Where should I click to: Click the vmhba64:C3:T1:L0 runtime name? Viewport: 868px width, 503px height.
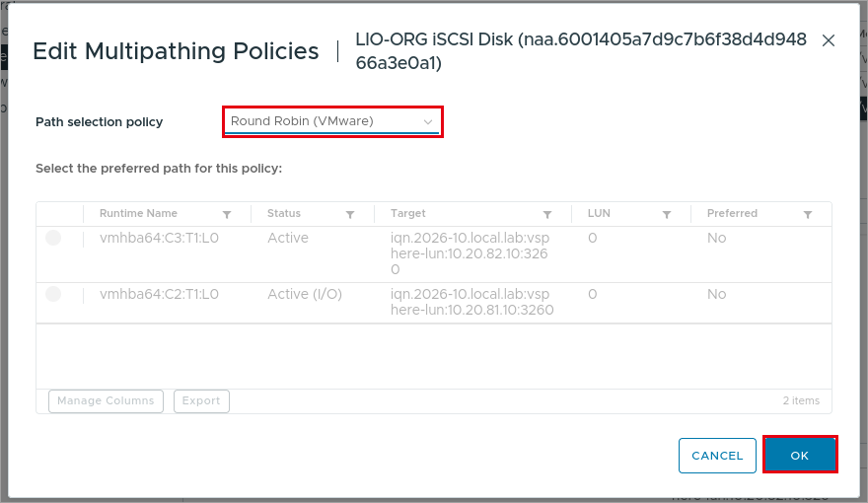click(159, 238)
